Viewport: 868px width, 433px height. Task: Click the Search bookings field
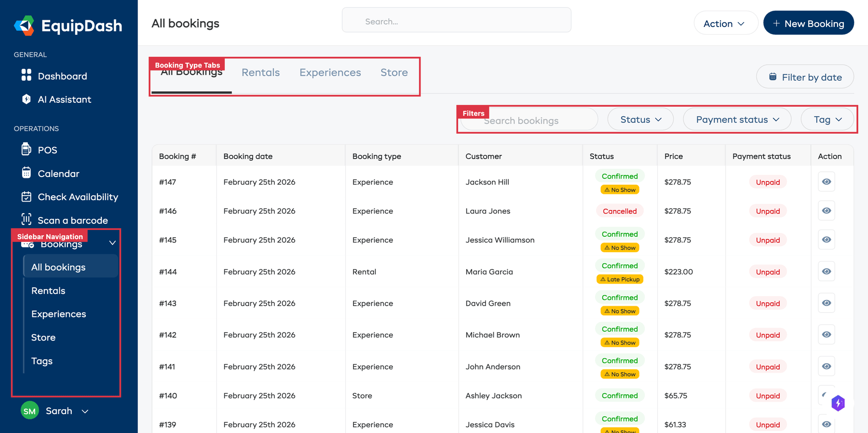[529, 120]
